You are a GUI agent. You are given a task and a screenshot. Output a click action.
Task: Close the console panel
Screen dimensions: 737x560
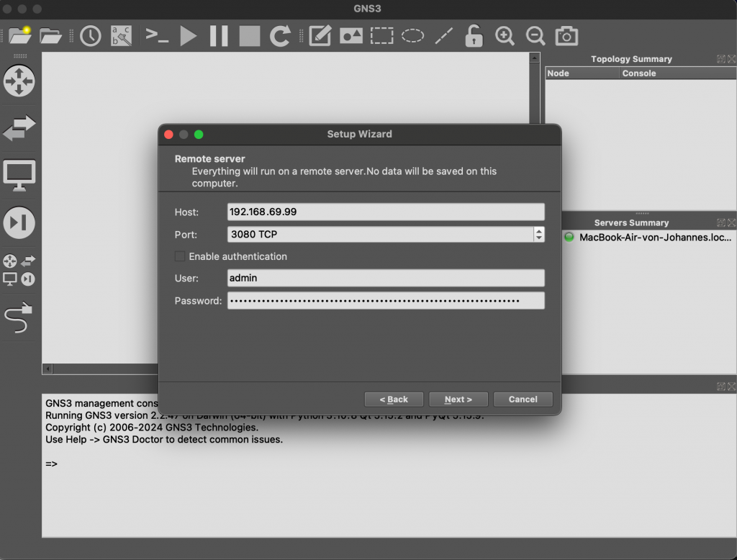731,387
